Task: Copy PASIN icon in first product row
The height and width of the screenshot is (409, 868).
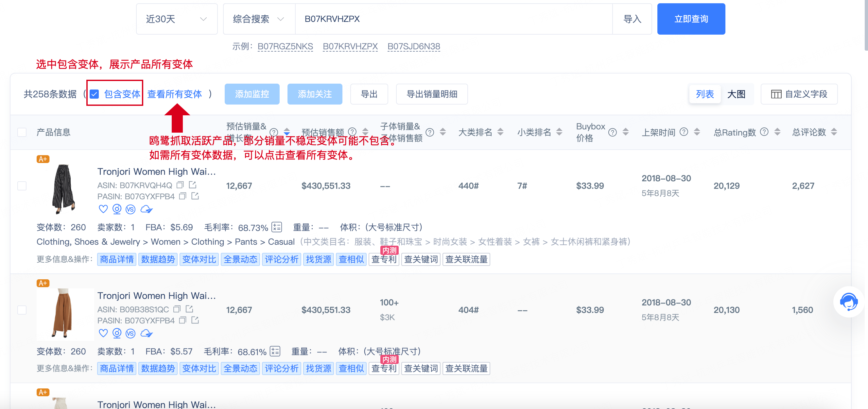Action: tap(182, 196)
